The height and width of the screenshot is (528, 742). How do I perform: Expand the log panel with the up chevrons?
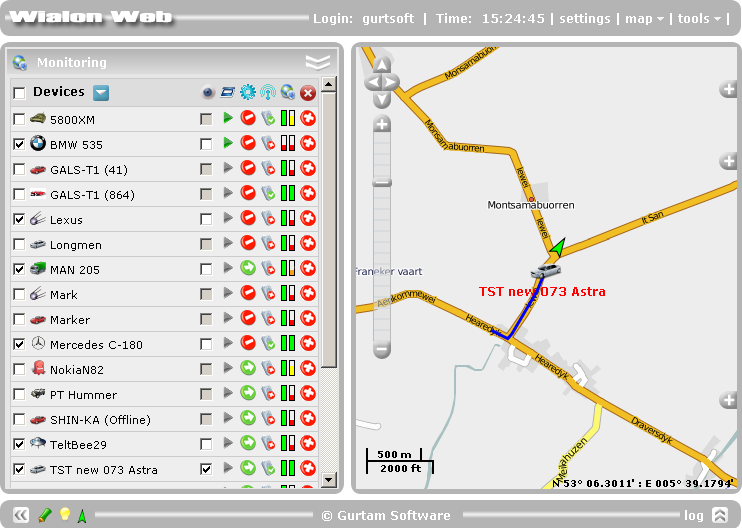[720, 515]
